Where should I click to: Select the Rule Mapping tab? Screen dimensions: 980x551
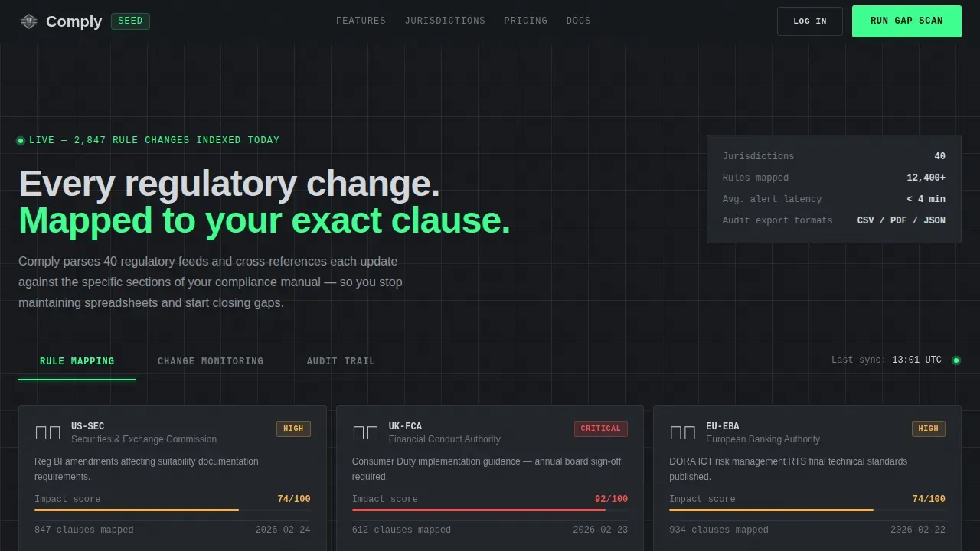(x=77, y=361)
